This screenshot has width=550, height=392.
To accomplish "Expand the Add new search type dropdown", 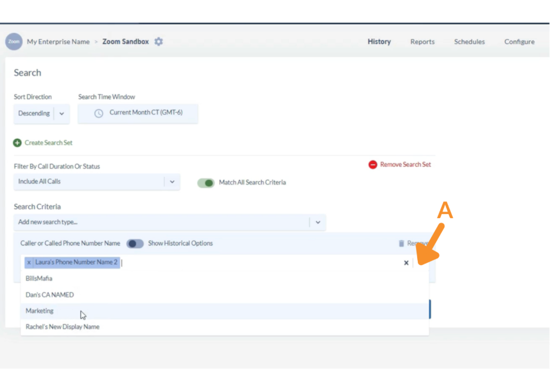I will point(317,222).
